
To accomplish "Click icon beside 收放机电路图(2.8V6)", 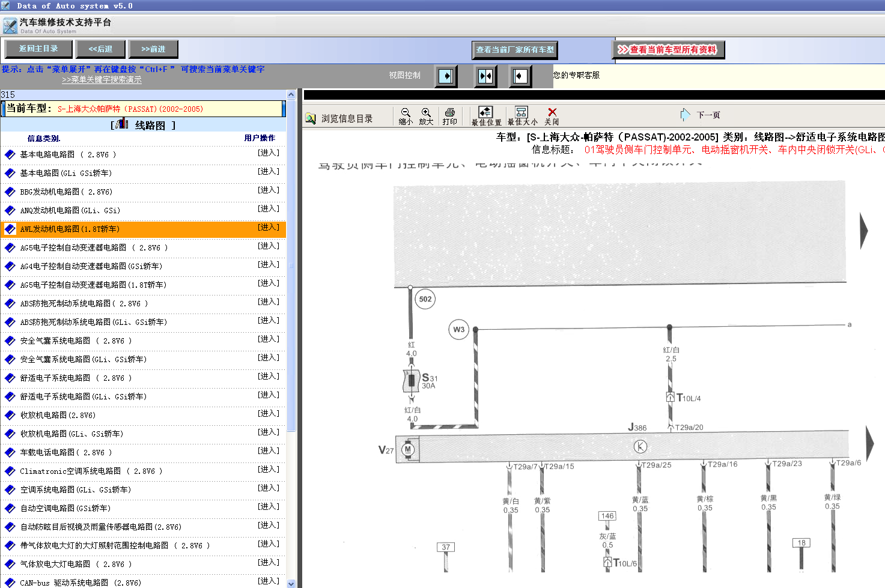I will [10, 415].
